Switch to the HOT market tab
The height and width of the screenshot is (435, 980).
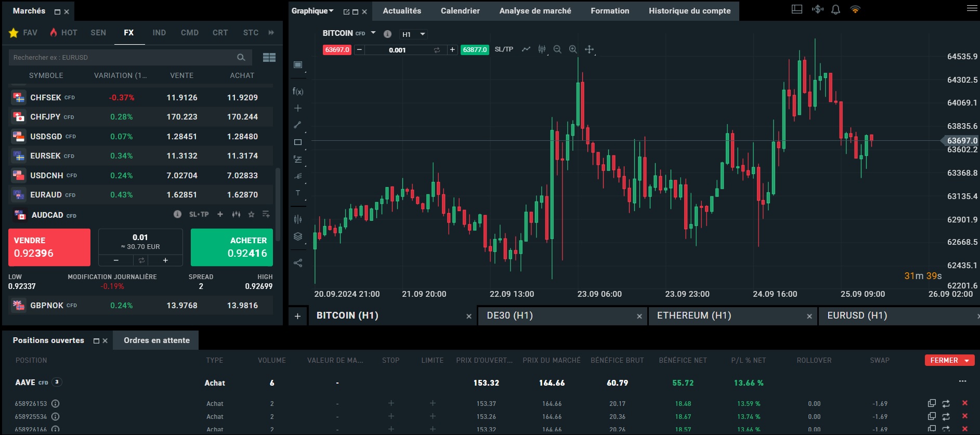coord(63,33)
